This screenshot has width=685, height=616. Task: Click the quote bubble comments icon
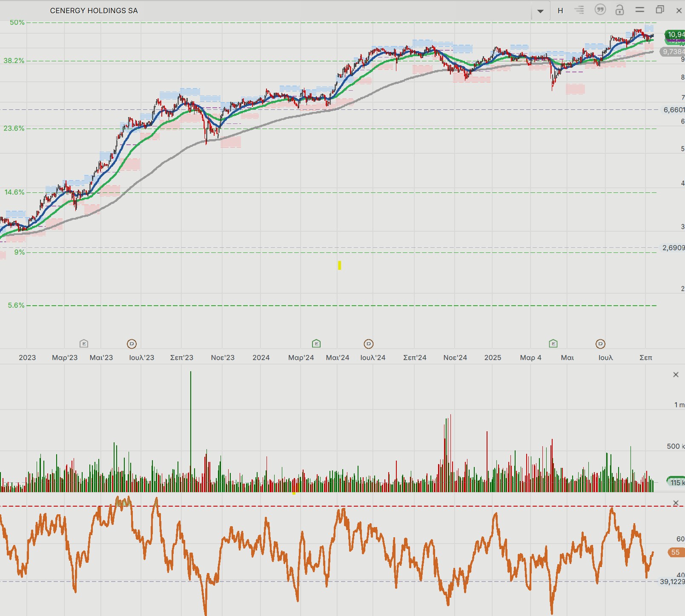pos(600,10)
